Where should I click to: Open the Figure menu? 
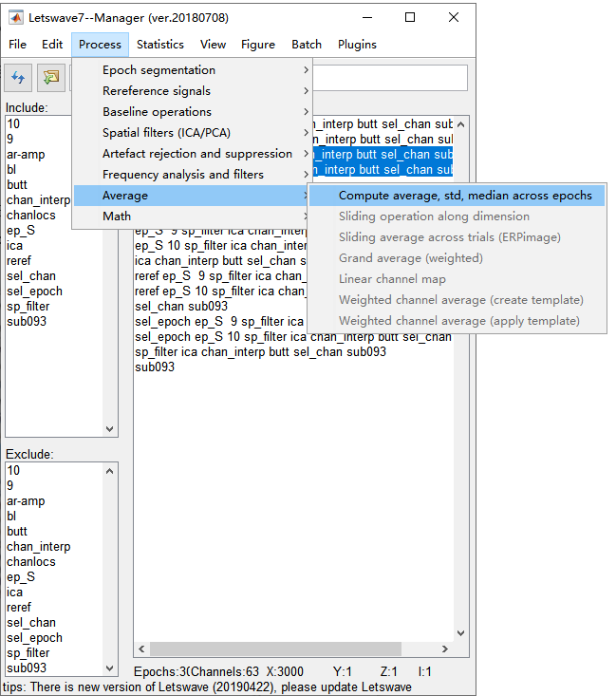coord(258,45)
